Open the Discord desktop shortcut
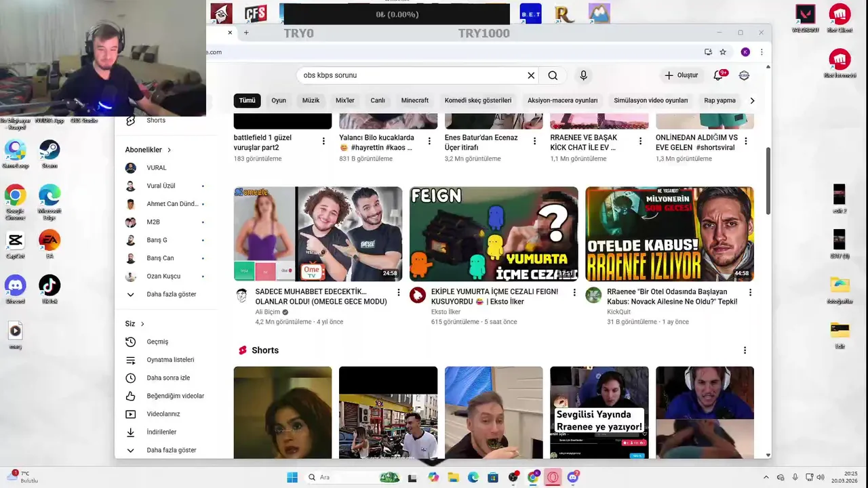 pyautogui.click(x=15, y=289)
